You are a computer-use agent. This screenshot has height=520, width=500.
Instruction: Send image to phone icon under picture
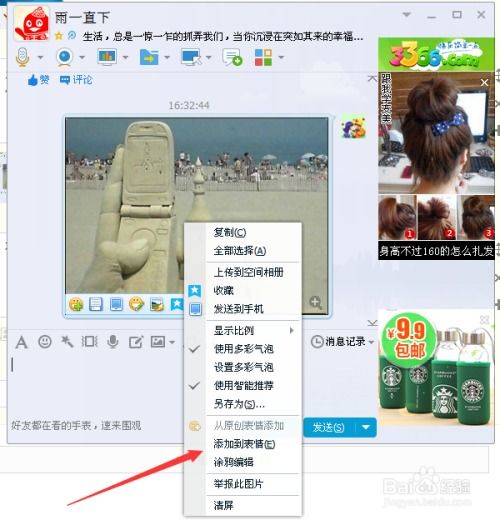click(x=116, y=304)
